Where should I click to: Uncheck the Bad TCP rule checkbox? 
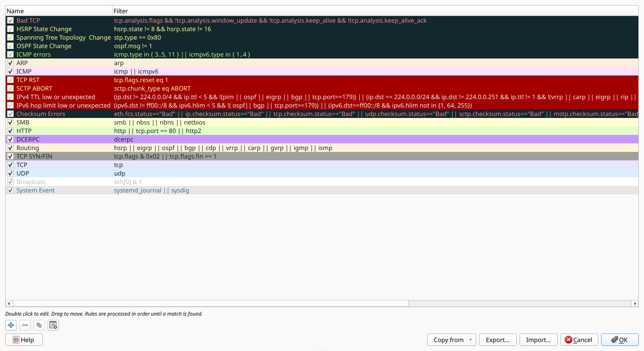pyautogui.click(x=10, y=21)
